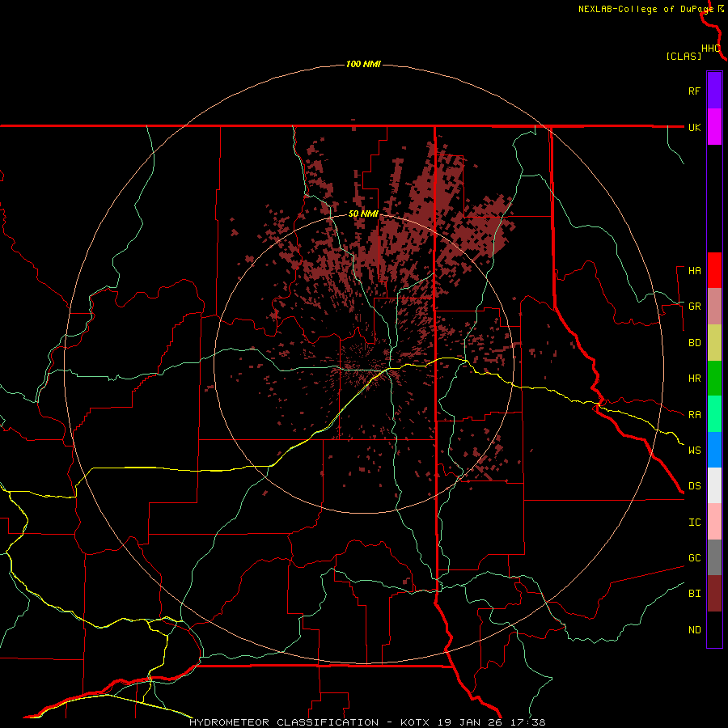The image size is (728, 728).
Task: Click the RA legend label
Action: point(694,415)
